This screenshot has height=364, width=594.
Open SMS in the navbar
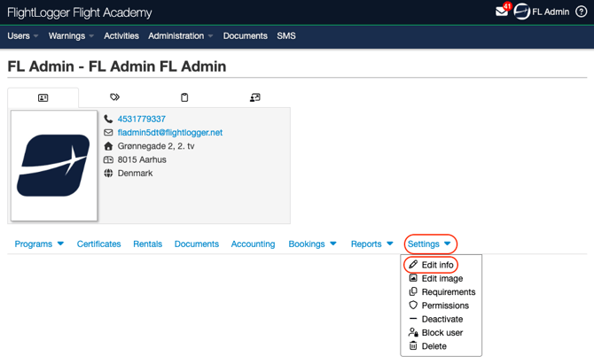pyautogui.click(x=286, y=36)
